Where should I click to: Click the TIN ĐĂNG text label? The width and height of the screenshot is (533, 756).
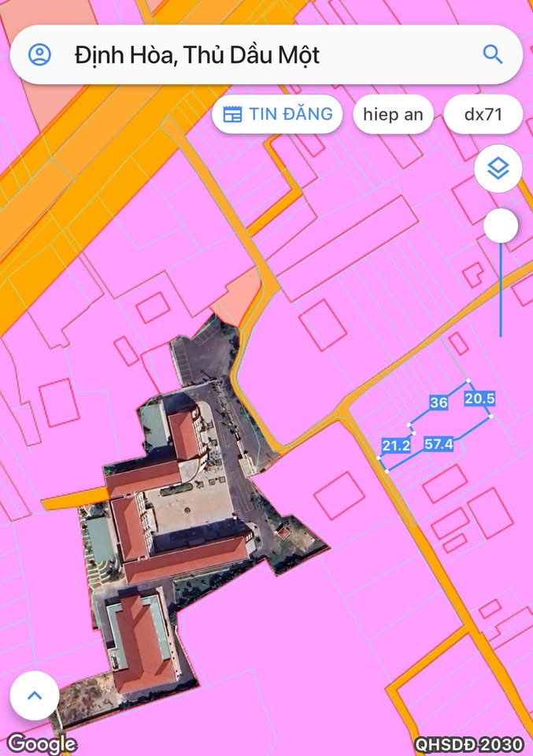291,114
